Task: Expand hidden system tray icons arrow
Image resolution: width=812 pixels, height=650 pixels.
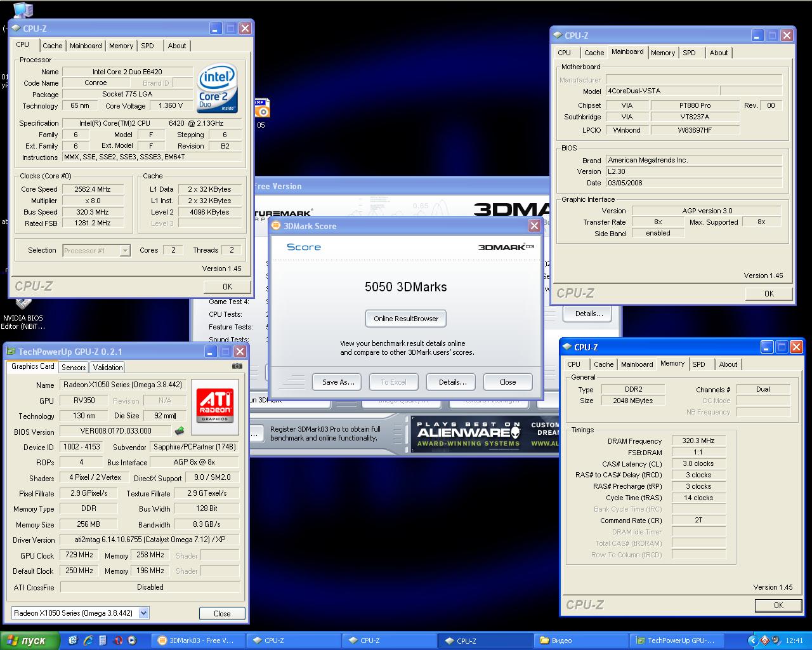Action: click(753, 640)
